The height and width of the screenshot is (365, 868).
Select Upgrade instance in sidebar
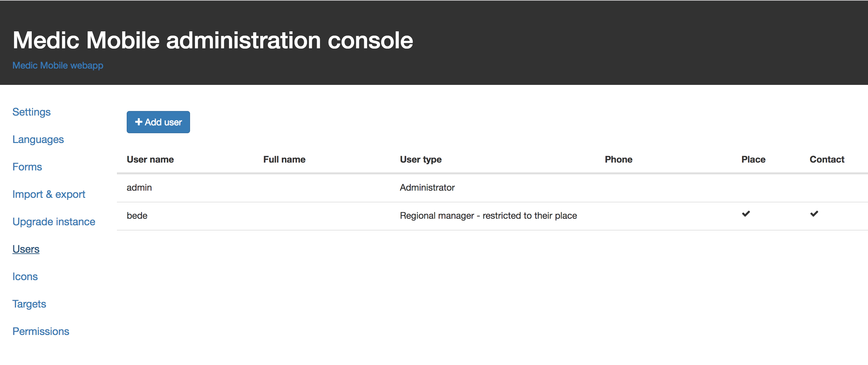[54, 222]
